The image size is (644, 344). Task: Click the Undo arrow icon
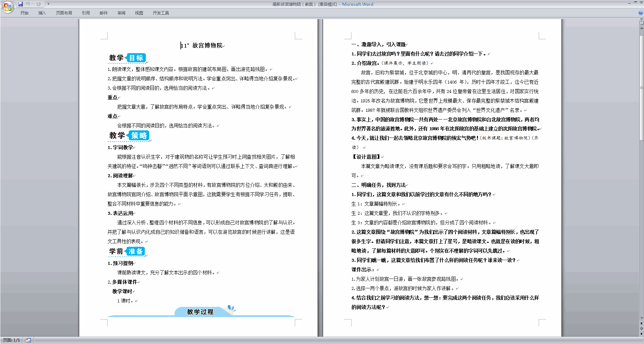(x=28, y=4)
